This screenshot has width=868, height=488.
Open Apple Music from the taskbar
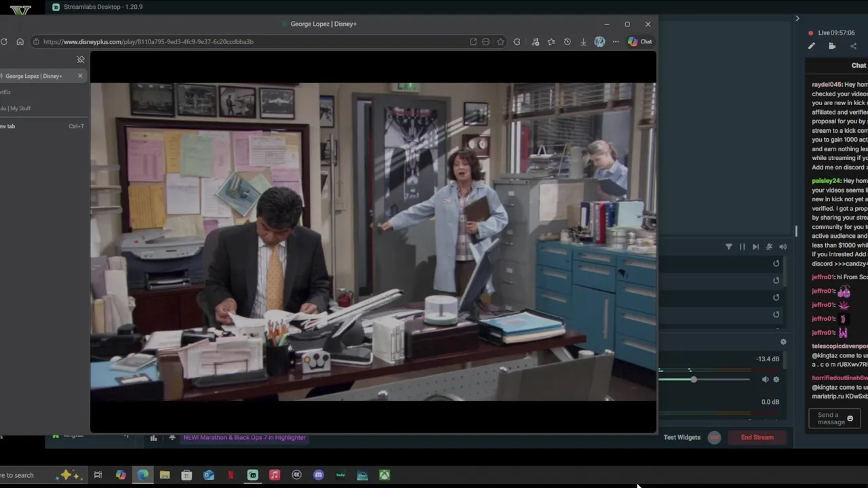275,475
